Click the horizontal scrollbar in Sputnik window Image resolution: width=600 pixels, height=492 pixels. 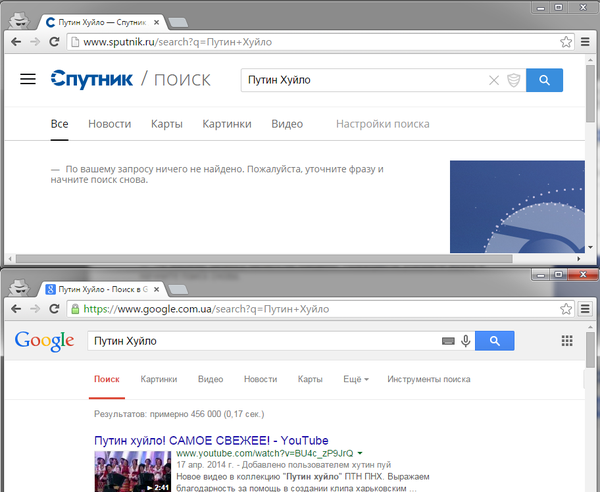click(264, 259)
